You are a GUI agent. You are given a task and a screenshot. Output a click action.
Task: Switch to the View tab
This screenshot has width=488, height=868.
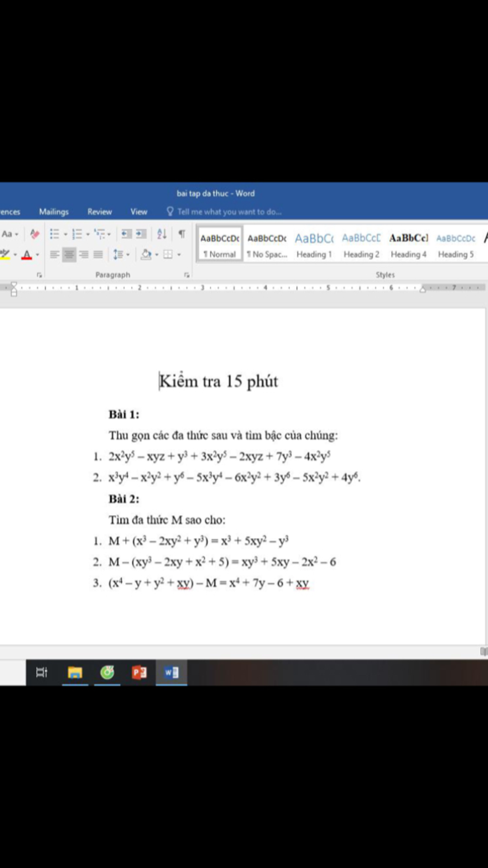(x=139, y=212)
